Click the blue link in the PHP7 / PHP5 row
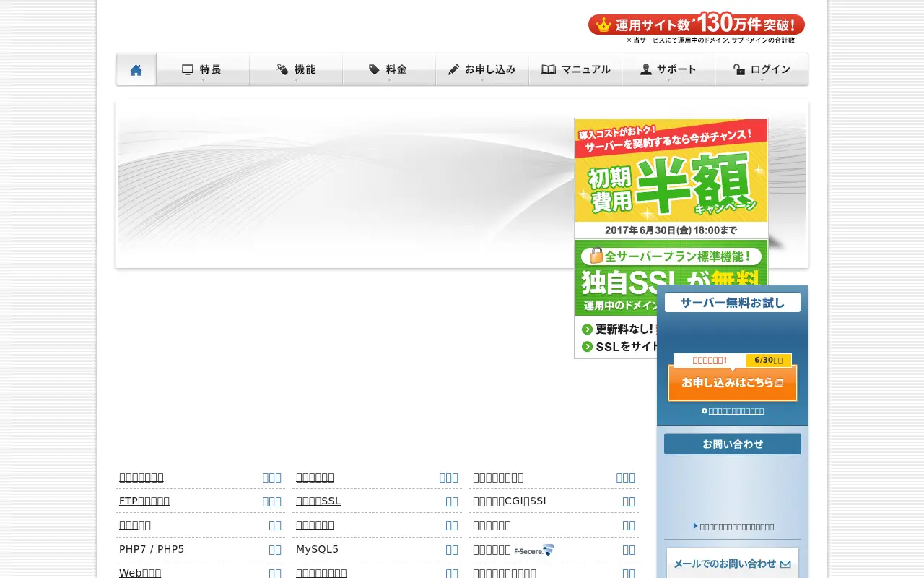This screenshot has width=924, height=578. pos(275,549)
